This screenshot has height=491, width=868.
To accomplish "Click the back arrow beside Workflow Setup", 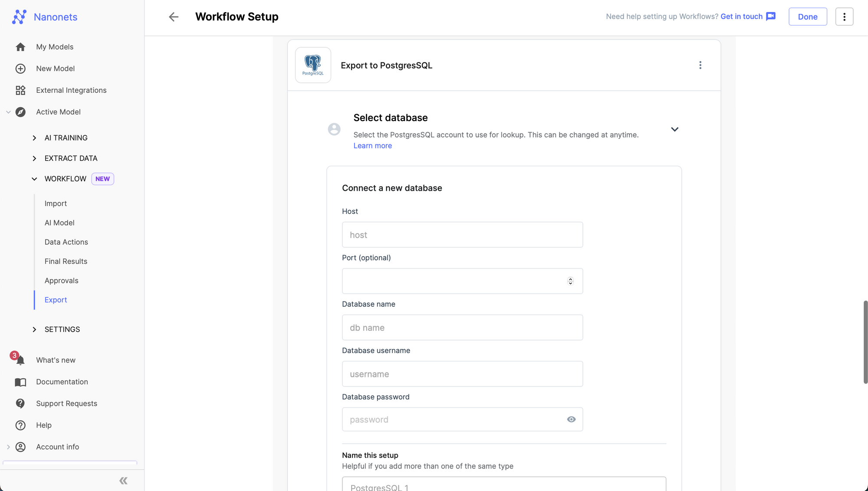I will (174, 17).
